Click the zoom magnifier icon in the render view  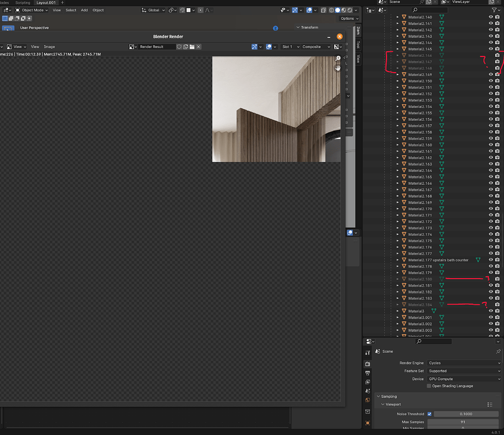(x=338, y=58)
